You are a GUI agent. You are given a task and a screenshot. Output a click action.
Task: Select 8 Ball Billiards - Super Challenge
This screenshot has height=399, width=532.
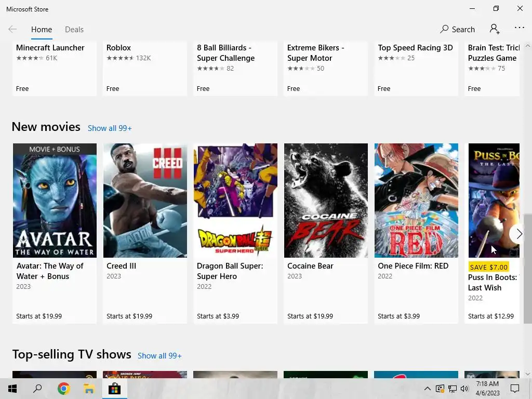(x=225, y=53)
